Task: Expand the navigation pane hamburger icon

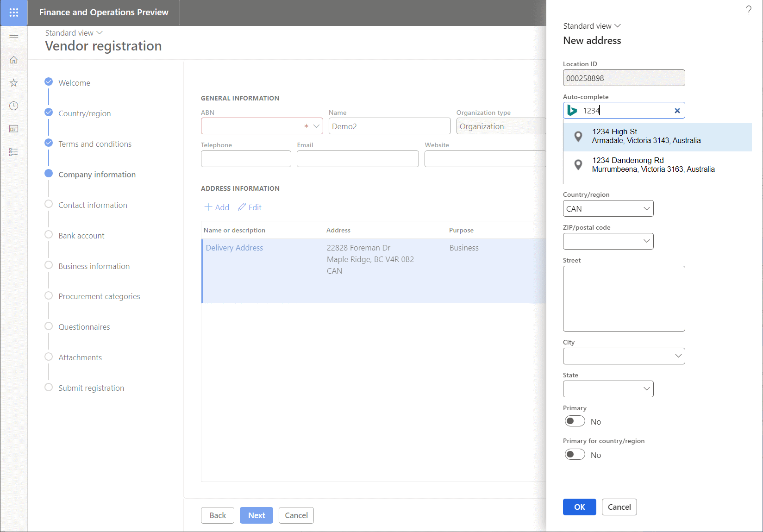Action: click(14, 38)
